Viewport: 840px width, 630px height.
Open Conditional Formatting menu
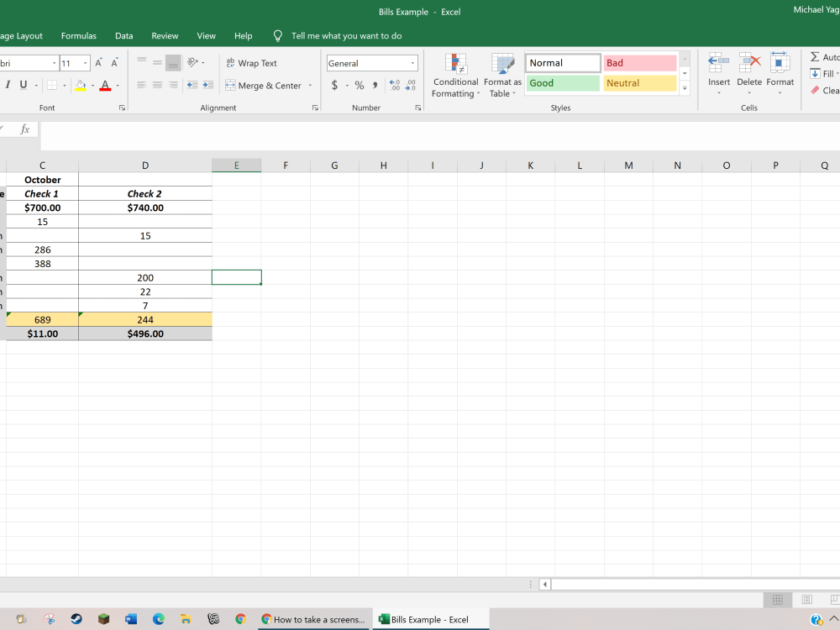(455, 75)
